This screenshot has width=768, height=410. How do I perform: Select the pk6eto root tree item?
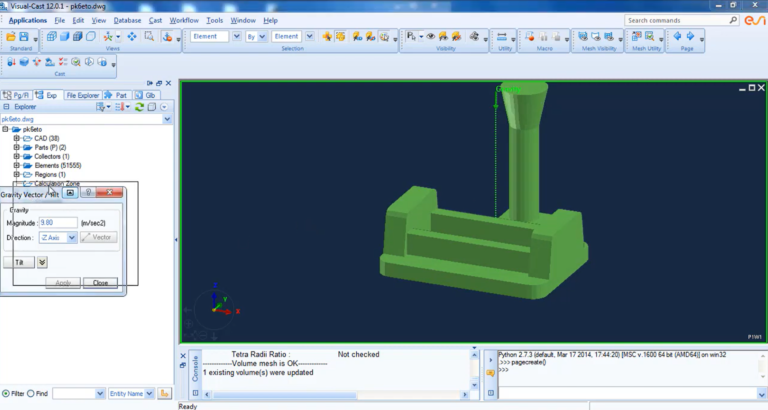32,129
